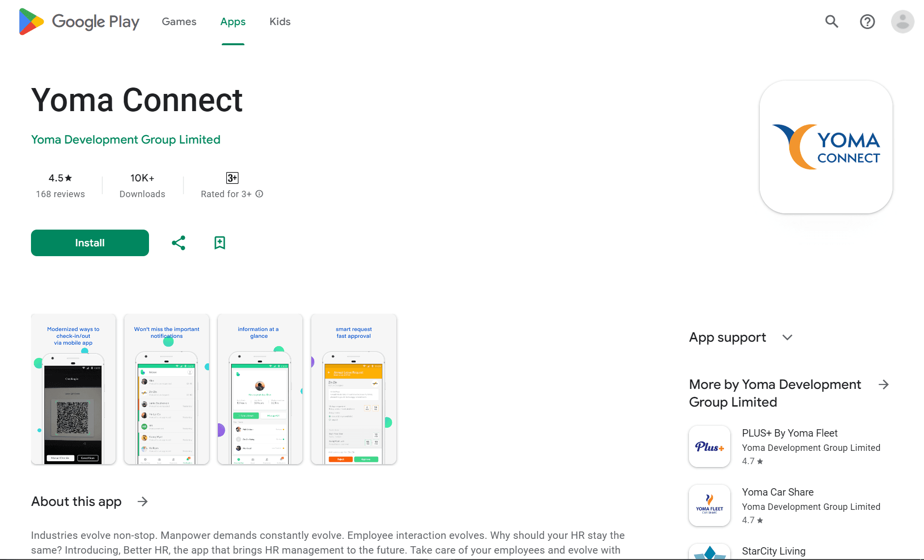The image size is (924, 560).
Task: Click Yoma Car Share 4.7 rating
Action: (752, 520)
